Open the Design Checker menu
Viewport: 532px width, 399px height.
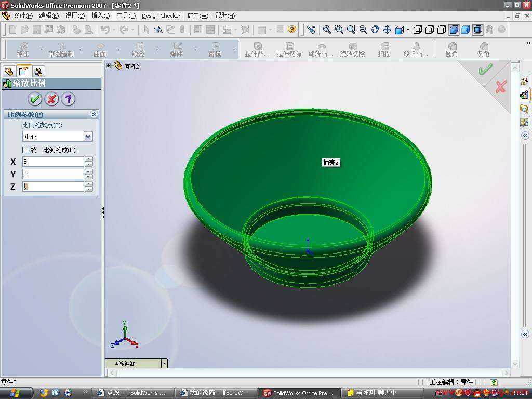pos(161,16)
